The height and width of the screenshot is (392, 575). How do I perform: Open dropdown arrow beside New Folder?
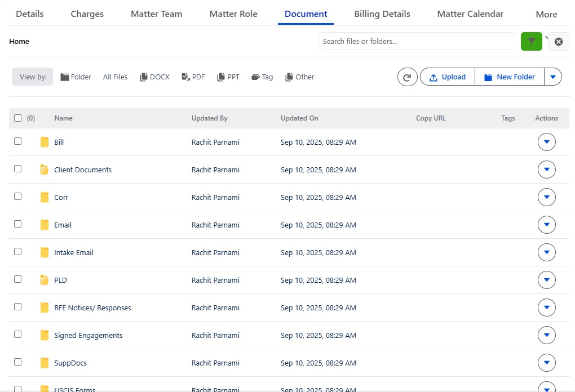[552, 77]
